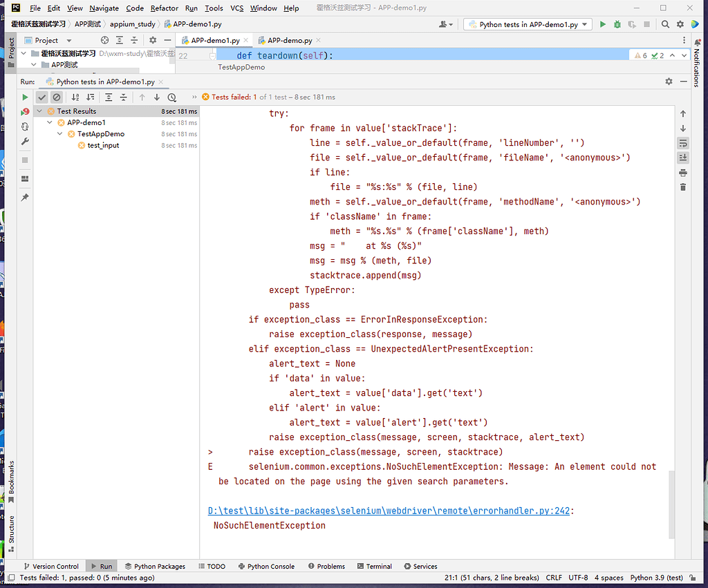Open Problems tool window

[326, 566]
